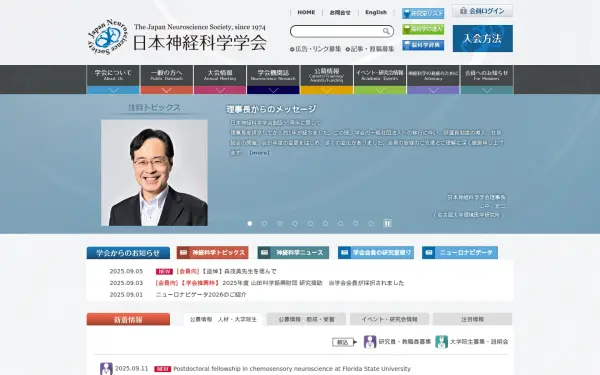Open the English site link

pos(376,12)
